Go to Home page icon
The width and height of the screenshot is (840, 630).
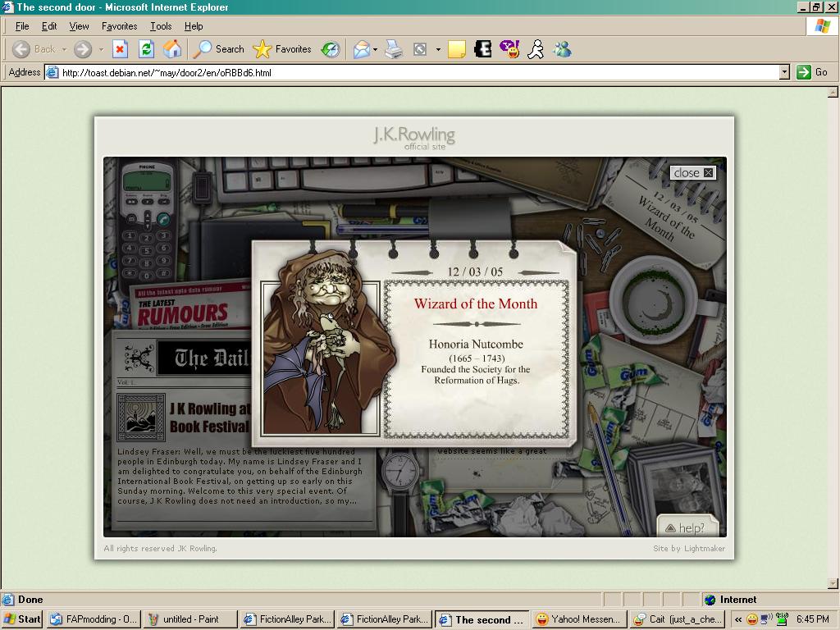pos(172,49)
